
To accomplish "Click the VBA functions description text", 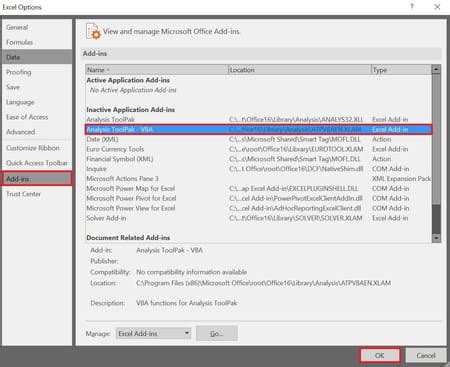I will pyautogui.click(x=186, y=303).
